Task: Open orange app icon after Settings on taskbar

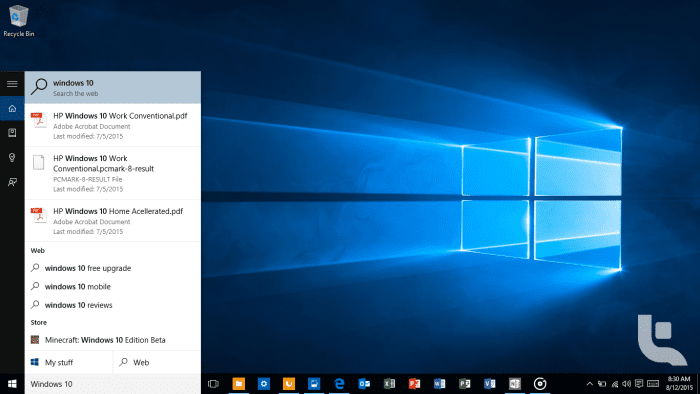Action: pyautogui.click(x=289, y=384)
